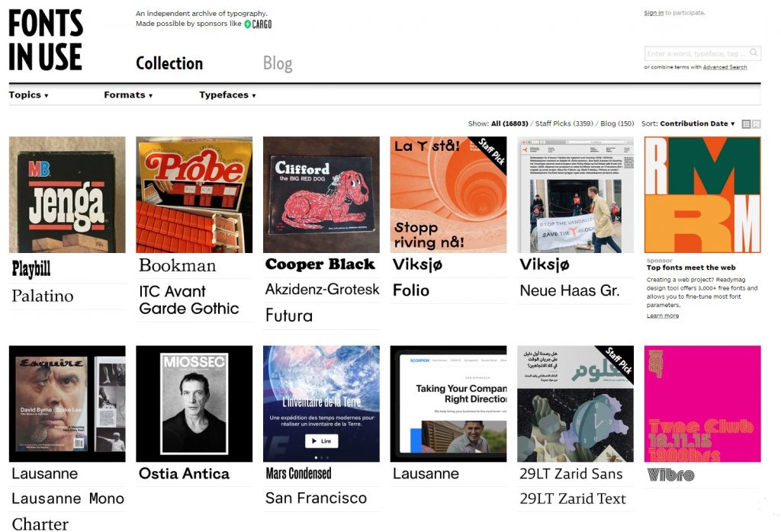Screen dimensions: 781x532
Task: Click the Learn more sponsor link
Action: tap(662, 316)
